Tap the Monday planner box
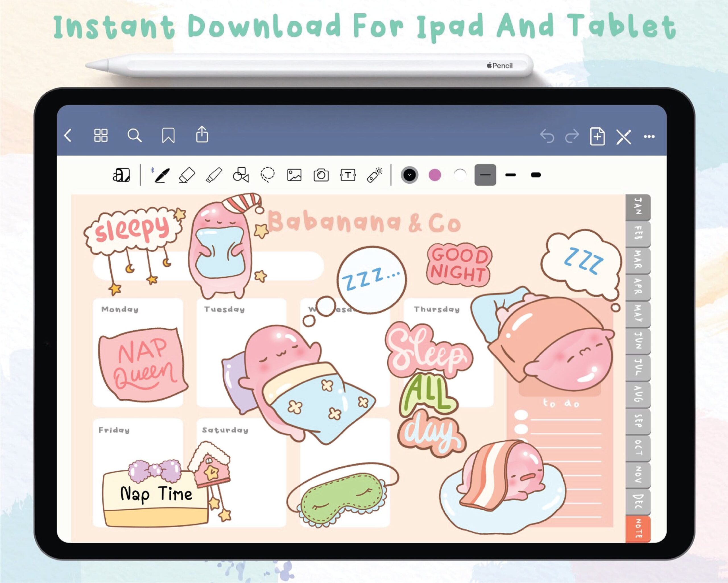 [x=138, y=352]
